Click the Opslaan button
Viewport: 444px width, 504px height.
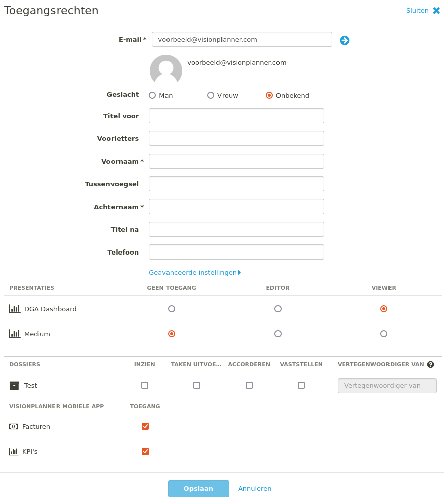pos(198,488)
